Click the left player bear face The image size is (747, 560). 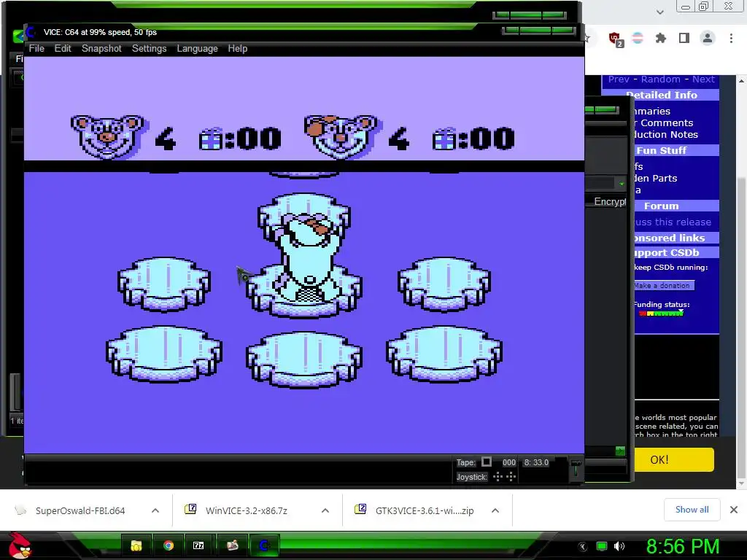pyautogui.click(x=108, y=136)
